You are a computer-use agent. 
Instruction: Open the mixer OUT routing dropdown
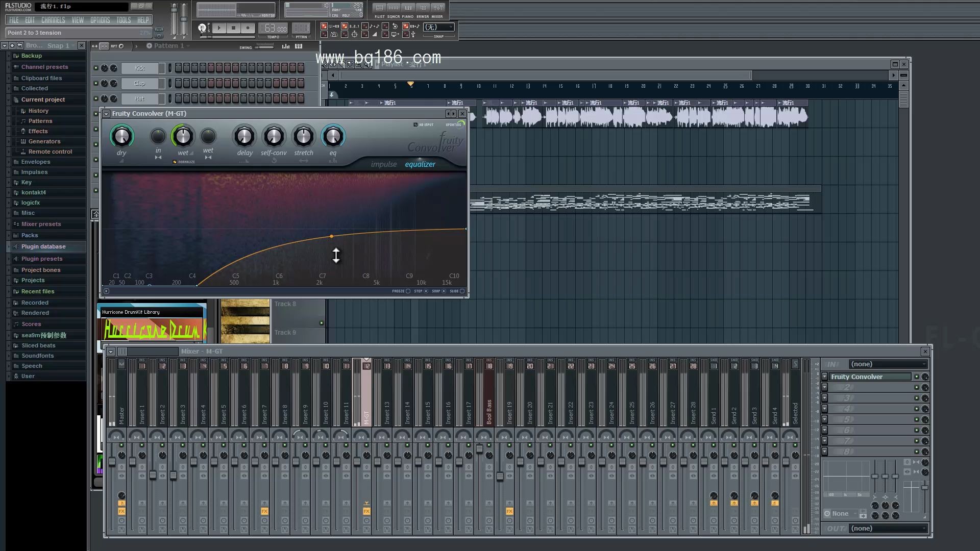(x=888, y=529)
